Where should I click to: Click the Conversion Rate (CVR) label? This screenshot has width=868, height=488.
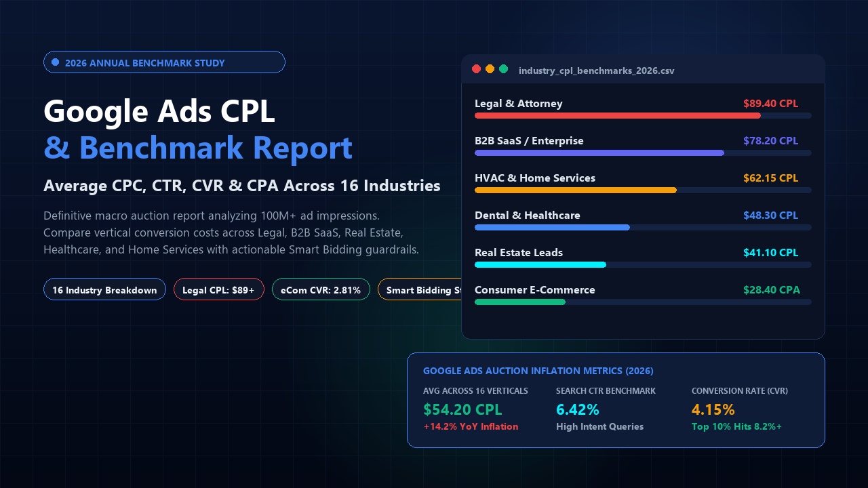[740, 391]
